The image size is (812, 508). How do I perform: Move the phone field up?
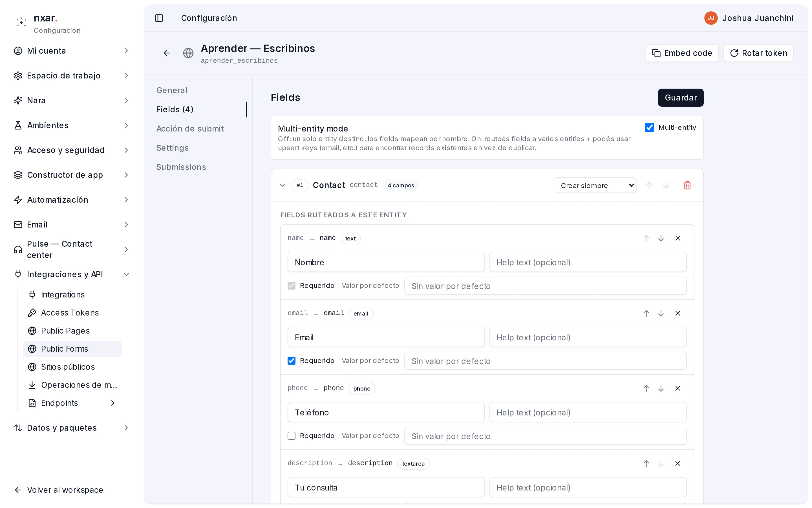click(646, 388)
